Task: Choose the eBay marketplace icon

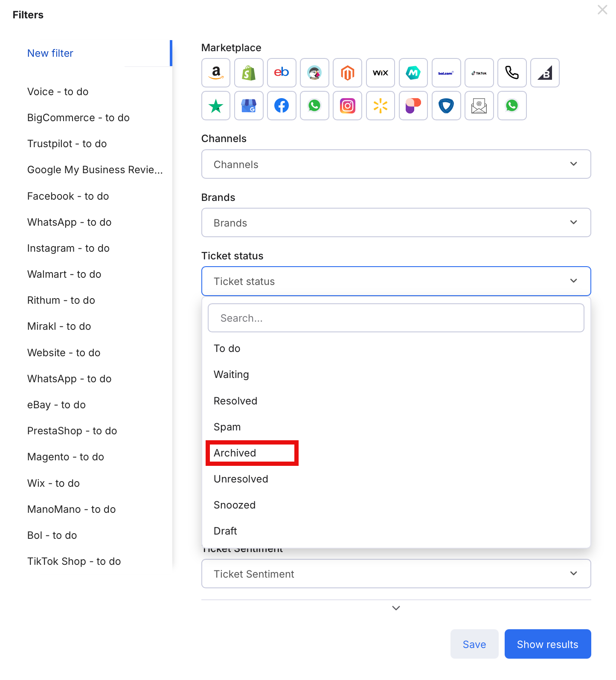Action: tap(282, 73)
